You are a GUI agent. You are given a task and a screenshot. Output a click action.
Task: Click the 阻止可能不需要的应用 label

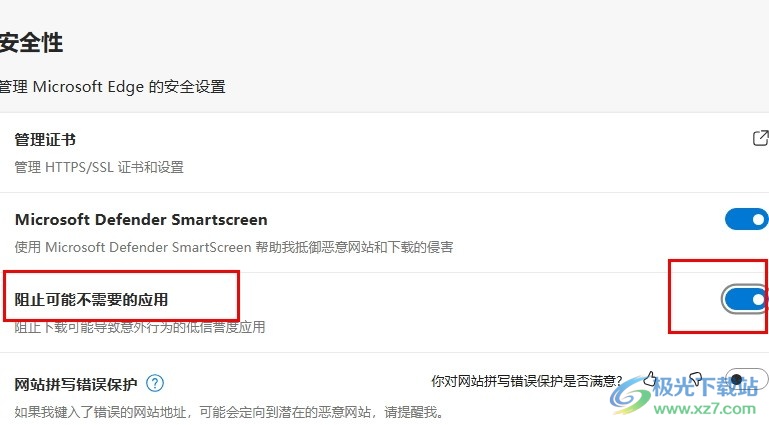click(x=91, y=300)
